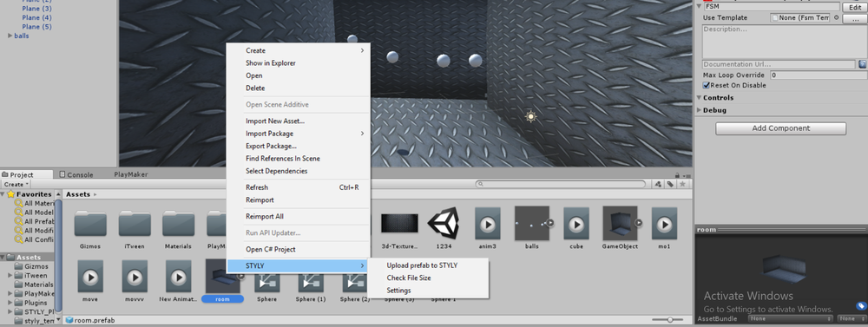Expand the balls hierarchy object
The height and width of the screenshot is (327, 868).
(10, 36)
